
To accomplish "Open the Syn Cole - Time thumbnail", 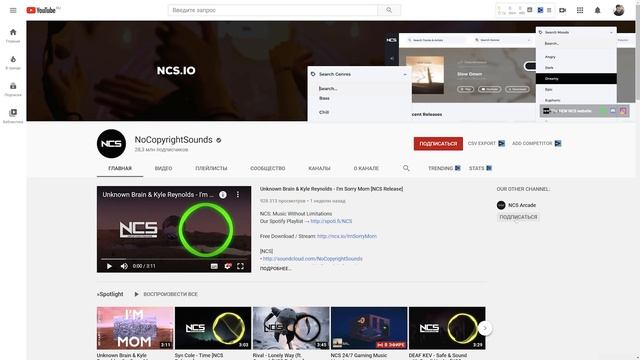I will 213,328.
